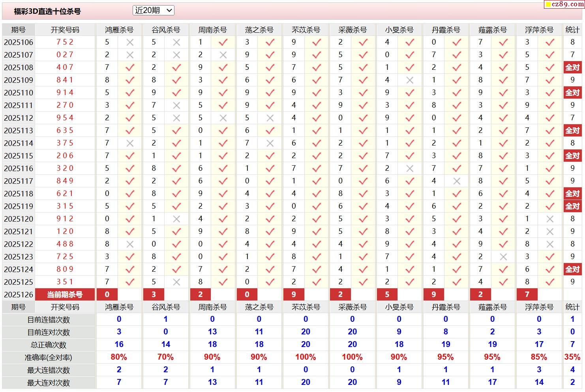Click the cross mark for 小旻杀号 in row 2025116
This screenshot has width=585, height=392.
pyautogui.click(x=410, y=168)
